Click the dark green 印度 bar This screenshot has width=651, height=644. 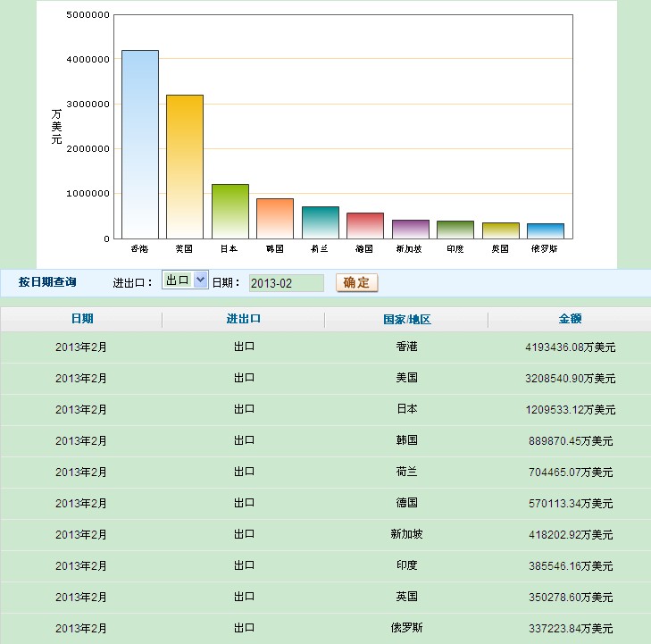click(455, 230)
